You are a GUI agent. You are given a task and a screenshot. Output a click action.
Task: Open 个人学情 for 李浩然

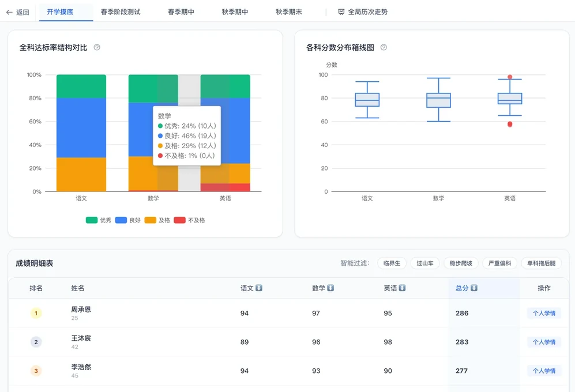pyautogui.click(x=544, y=371)
